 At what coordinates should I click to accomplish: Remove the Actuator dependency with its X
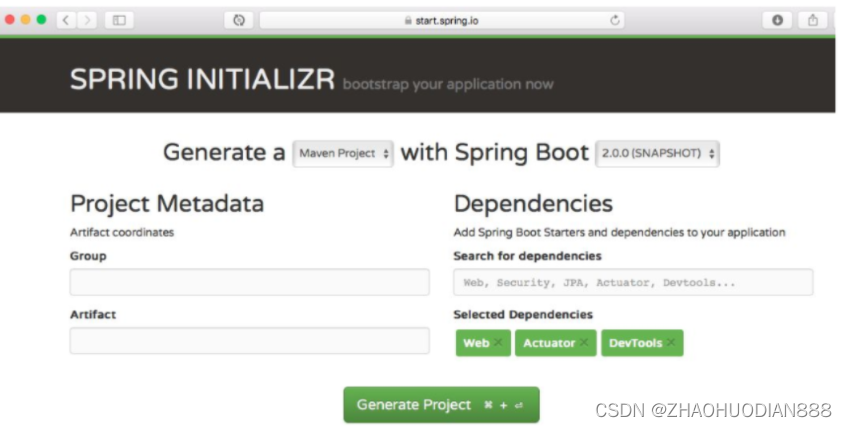click(x=584, y=342)
